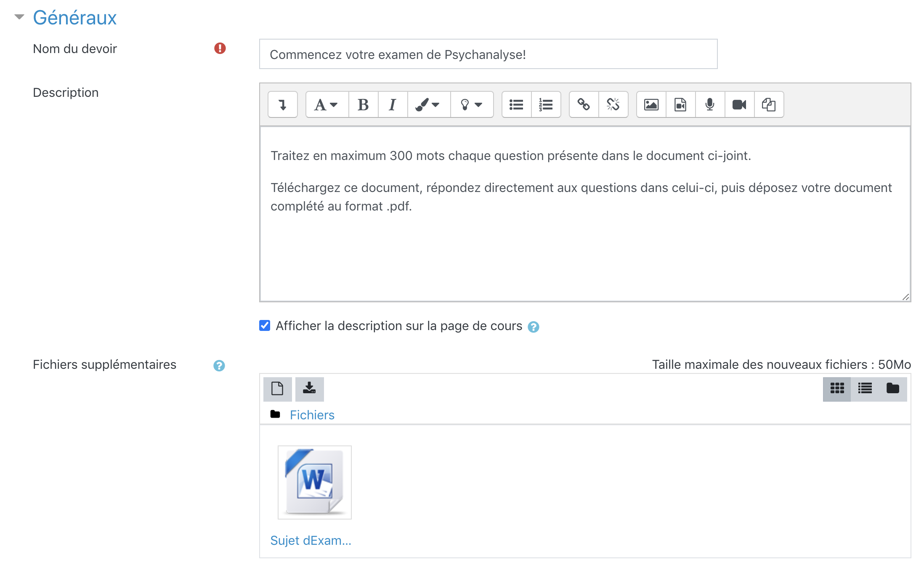This screenshot has width=924, height=565.
Task: Click the unordered bullet list button
Action: (x=516, y=104)
